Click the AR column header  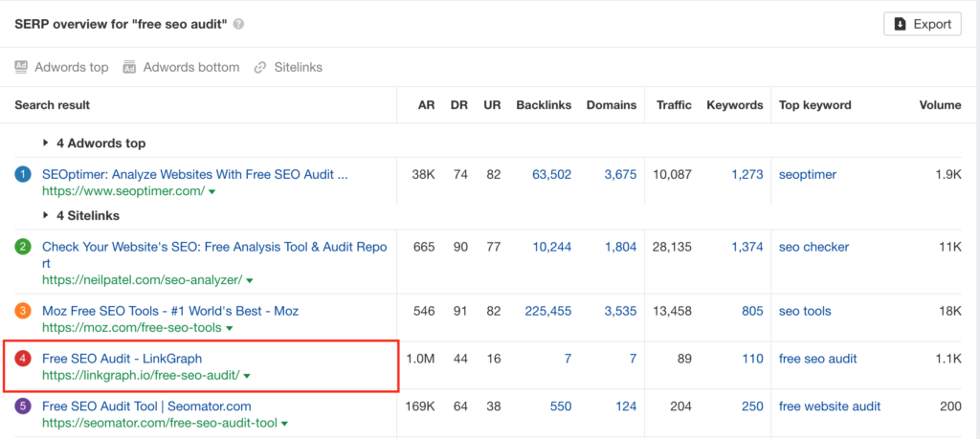click(426, 105)
